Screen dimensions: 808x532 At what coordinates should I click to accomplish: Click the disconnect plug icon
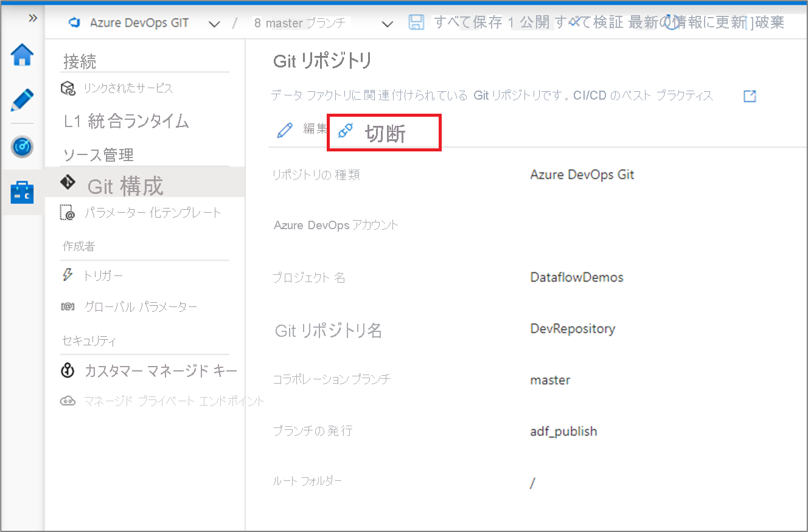(346, 130)
